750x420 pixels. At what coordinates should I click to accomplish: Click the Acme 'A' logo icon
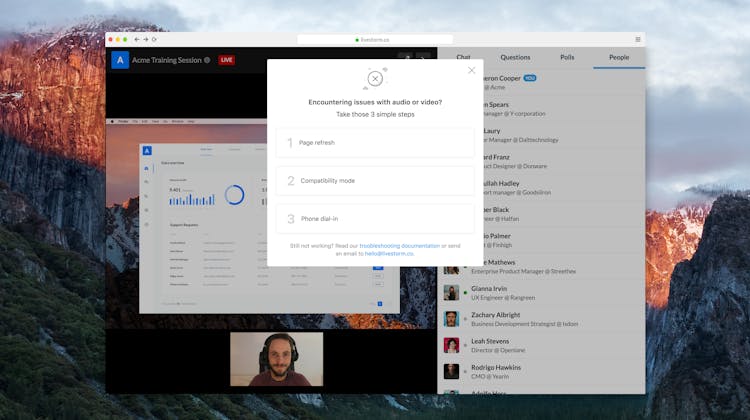[x=120, y=60]
